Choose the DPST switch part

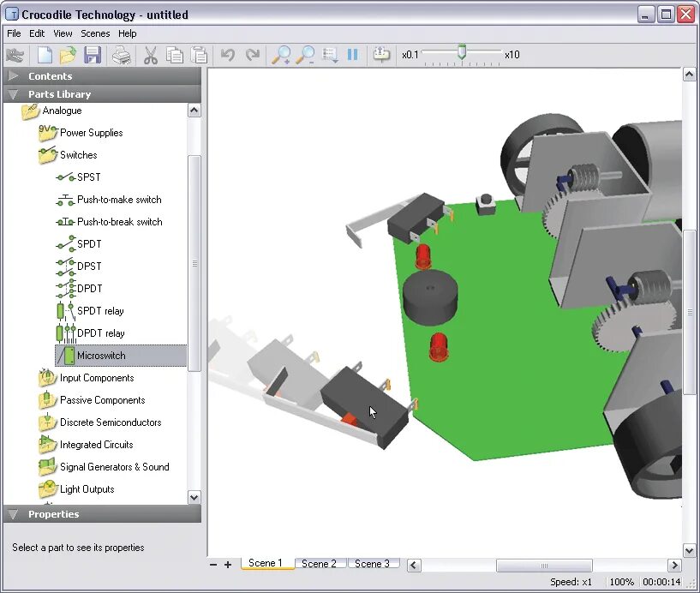pyautogui.click(x=79, y=267)
